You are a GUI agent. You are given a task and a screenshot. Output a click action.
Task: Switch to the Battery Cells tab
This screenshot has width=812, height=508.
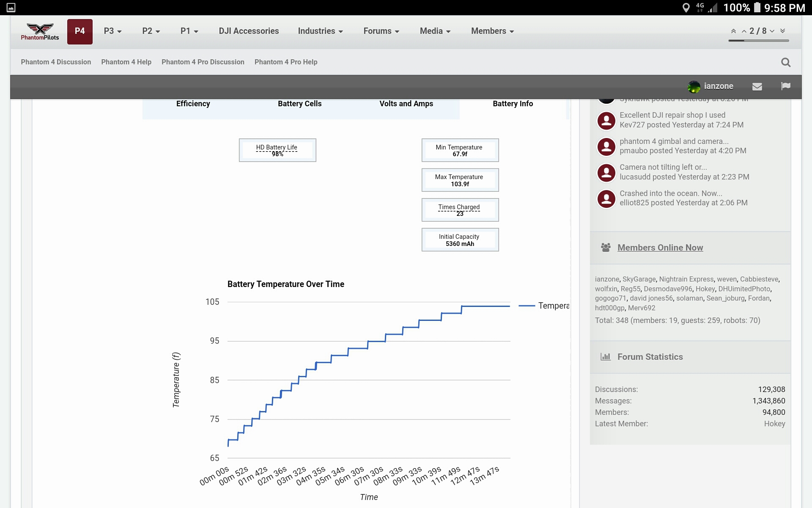click(x=299, y=104)
